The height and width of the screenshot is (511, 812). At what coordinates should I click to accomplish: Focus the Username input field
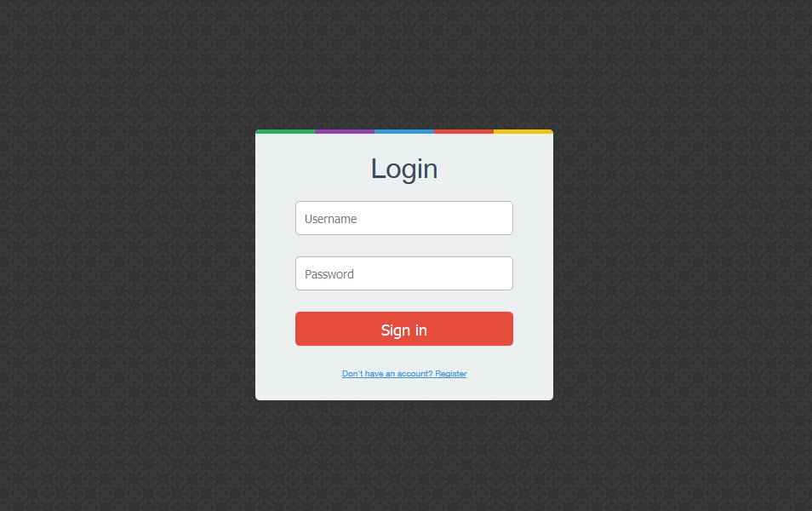(x=404, y=218)
